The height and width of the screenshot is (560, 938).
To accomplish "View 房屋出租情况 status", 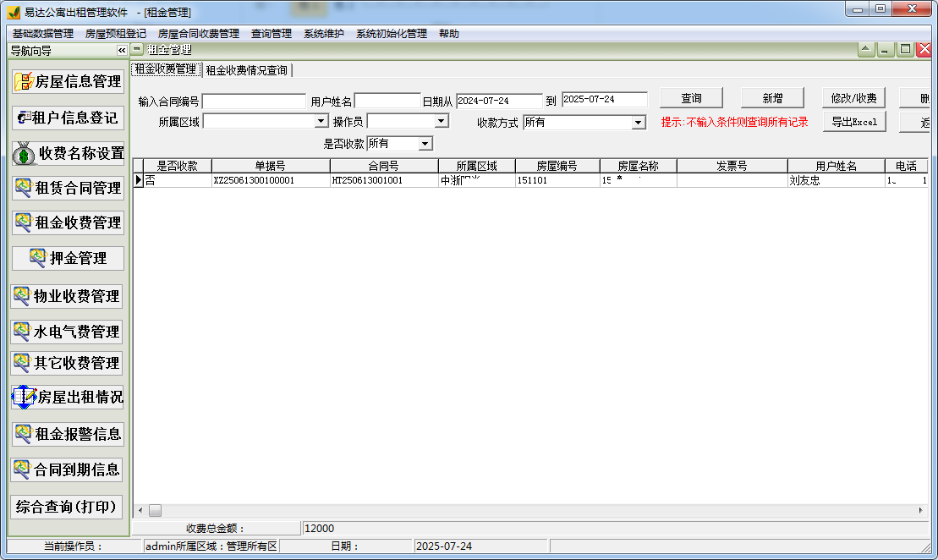I will [68, 398].
